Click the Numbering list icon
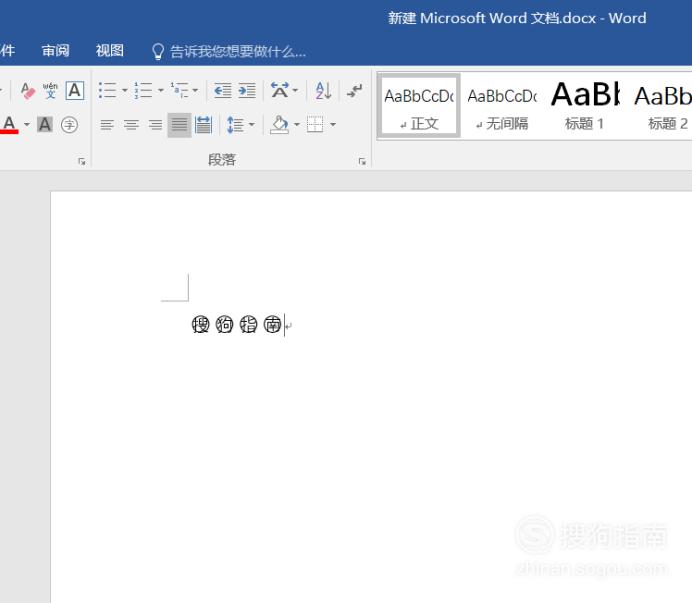 [143, 90]
